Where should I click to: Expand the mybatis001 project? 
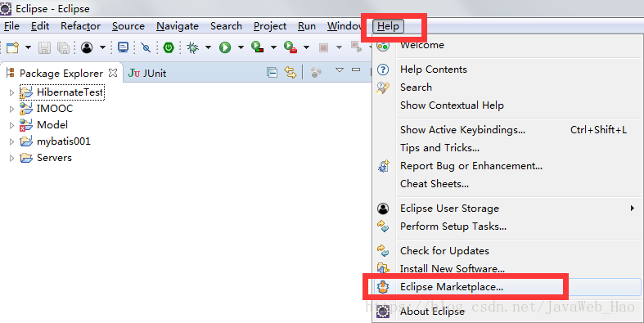[x=12, y=142]
